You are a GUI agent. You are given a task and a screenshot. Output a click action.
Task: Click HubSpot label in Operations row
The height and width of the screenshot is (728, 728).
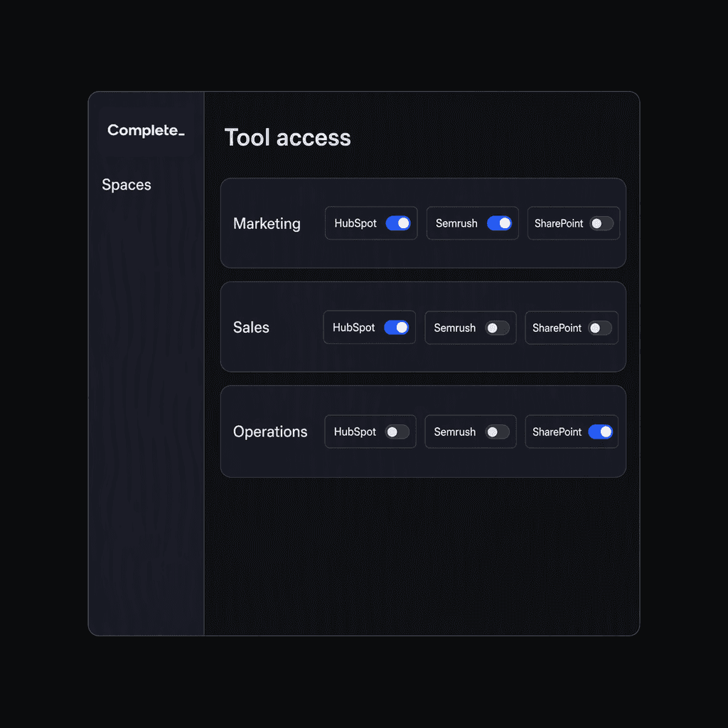point(355,432)
